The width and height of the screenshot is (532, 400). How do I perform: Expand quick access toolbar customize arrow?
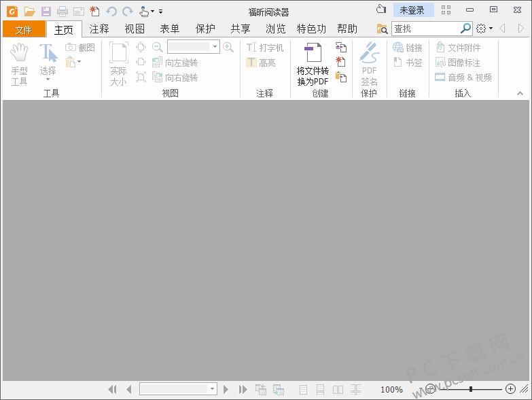click(161, 12)
